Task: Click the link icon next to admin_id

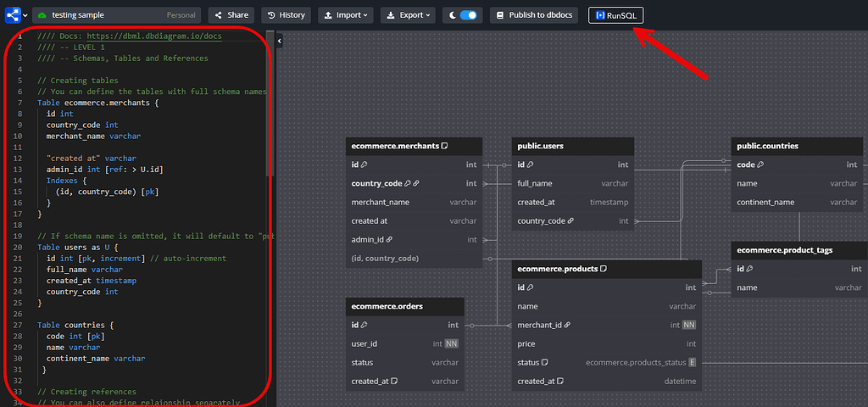Action: (389, 240)
